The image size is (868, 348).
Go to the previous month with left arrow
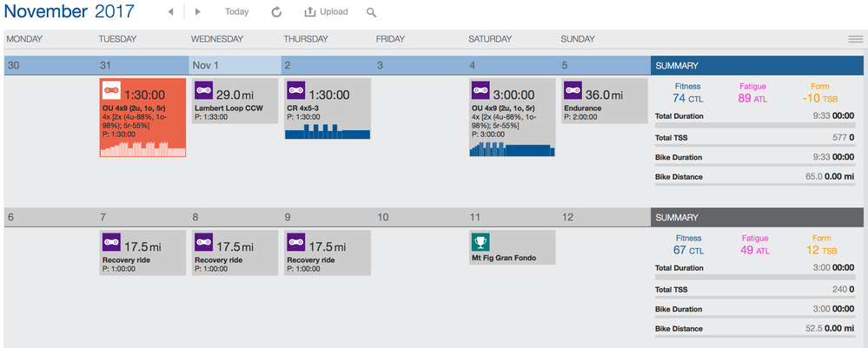coord(170,11)
